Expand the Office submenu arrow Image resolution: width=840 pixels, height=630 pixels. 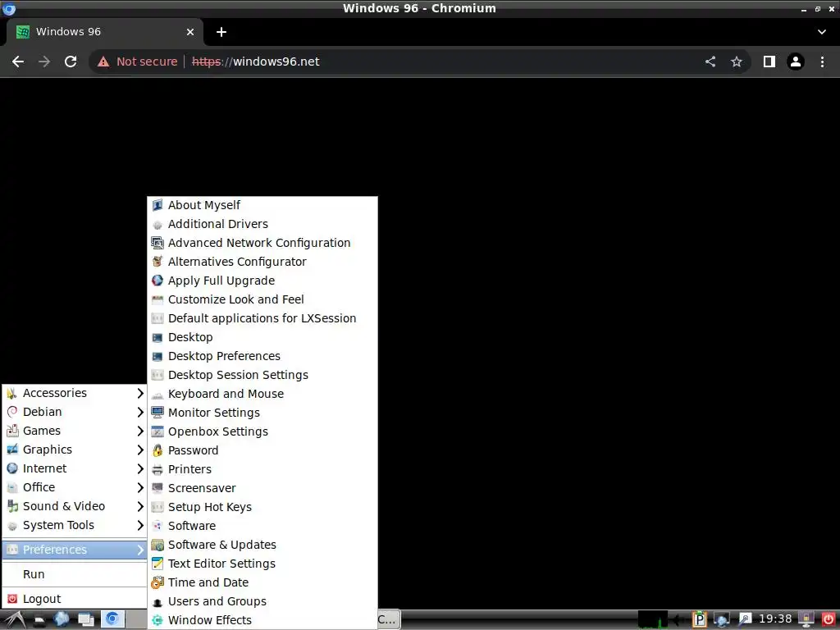pos(139,487)
